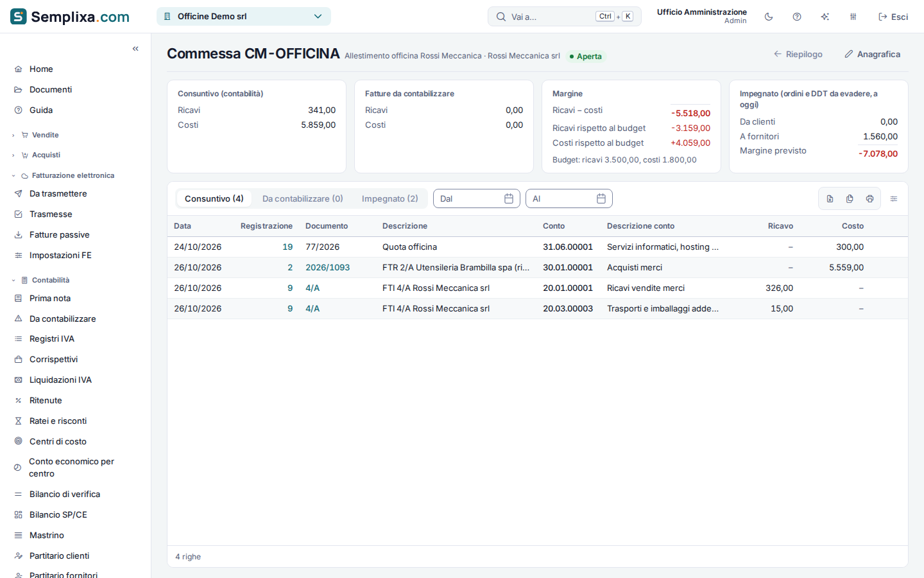The height and width of the screenshot is (578, 924).
Task: Switch to the Consuntivo (4) tab
Action: coord(214,198)
